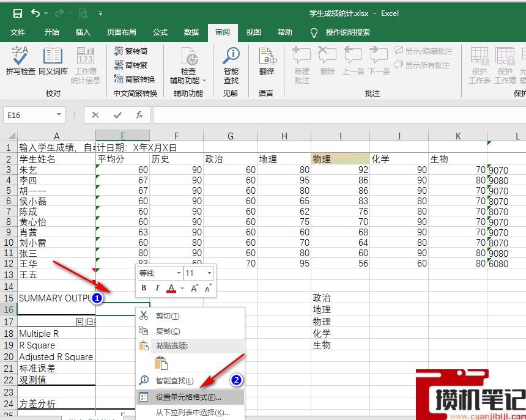526x420 pixels.
Task: Choose 从下拉列表中选择(K)... from context menu
Action: [x=191, y=413]
